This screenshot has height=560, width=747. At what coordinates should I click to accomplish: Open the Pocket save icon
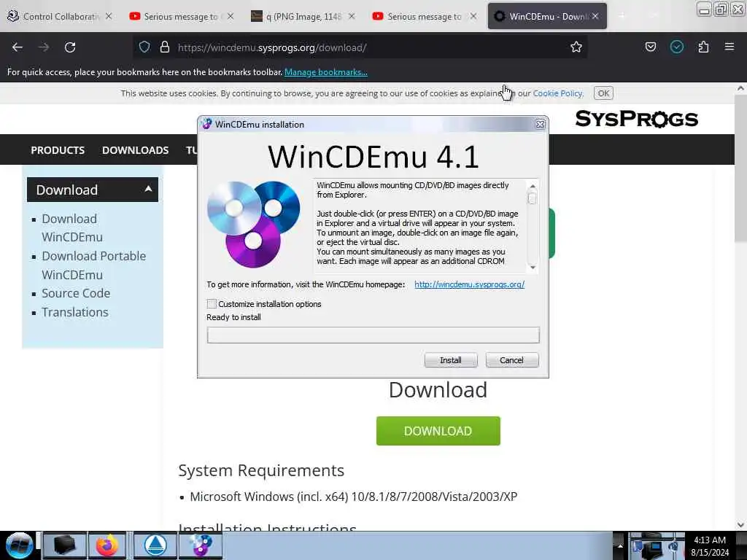(x=650, y=47)
